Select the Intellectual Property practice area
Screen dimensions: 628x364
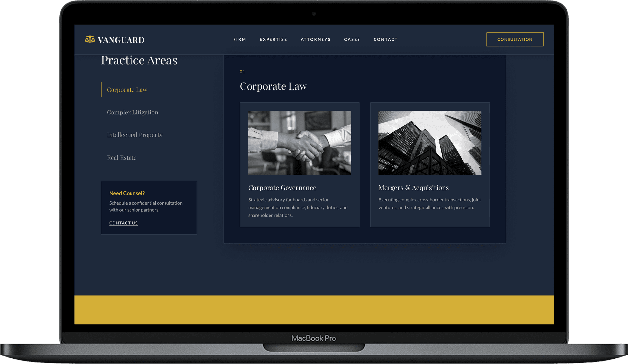click(x=134, y=135)
